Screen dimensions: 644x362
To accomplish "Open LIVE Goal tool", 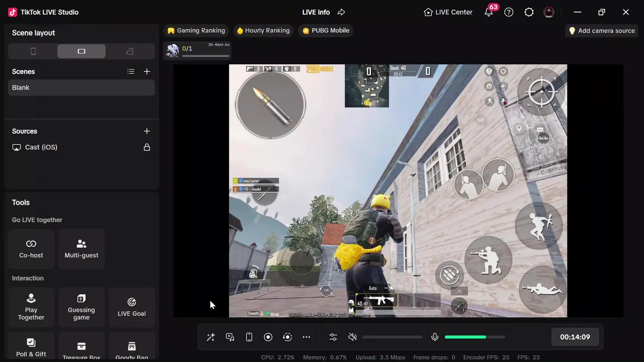I will [x=132, y=307].
